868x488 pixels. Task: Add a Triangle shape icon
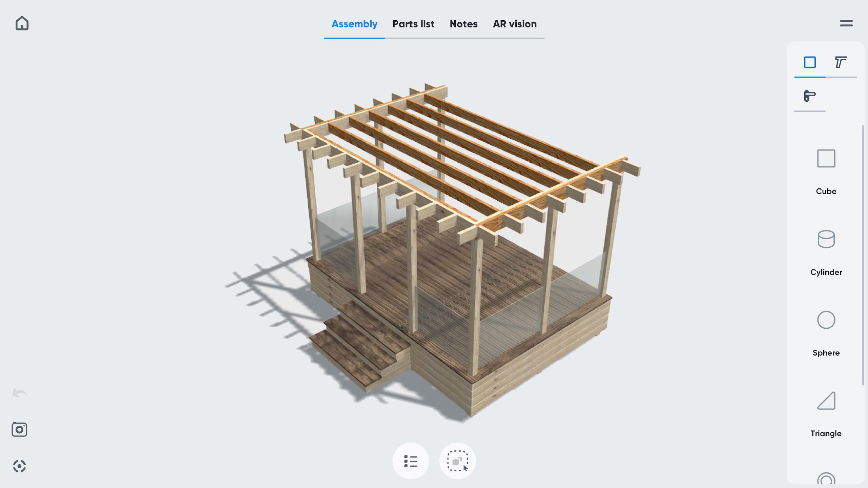click(826, 401)
